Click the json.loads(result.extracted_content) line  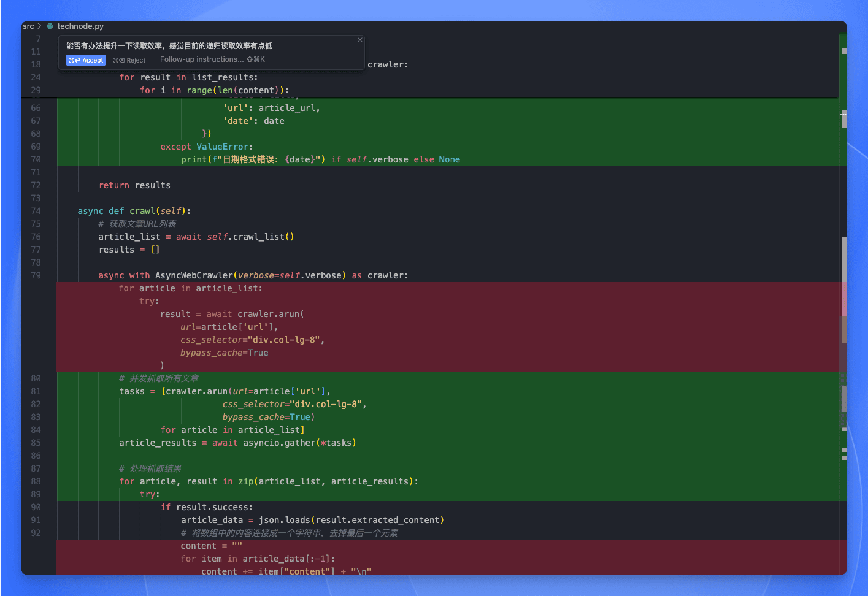tap(312, 520)
